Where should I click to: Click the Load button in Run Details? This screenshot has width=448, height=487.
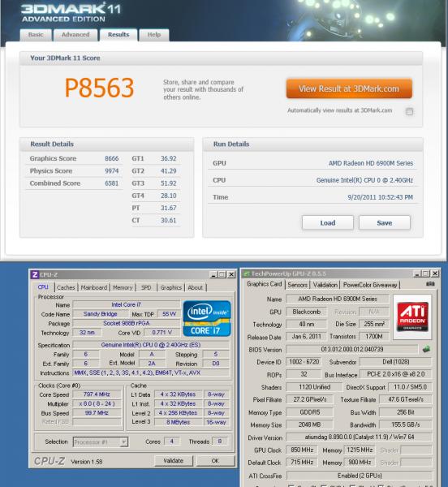click(328, 223)
